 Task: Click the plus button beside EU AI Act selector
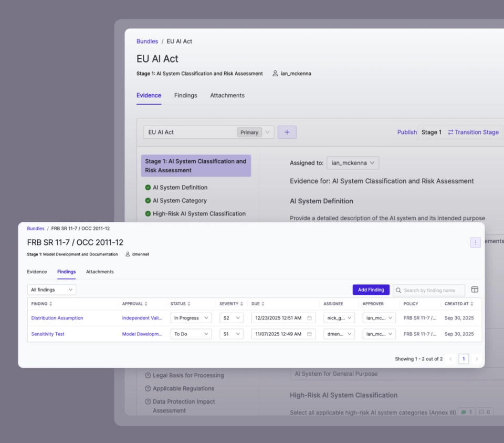click(287, 132)
